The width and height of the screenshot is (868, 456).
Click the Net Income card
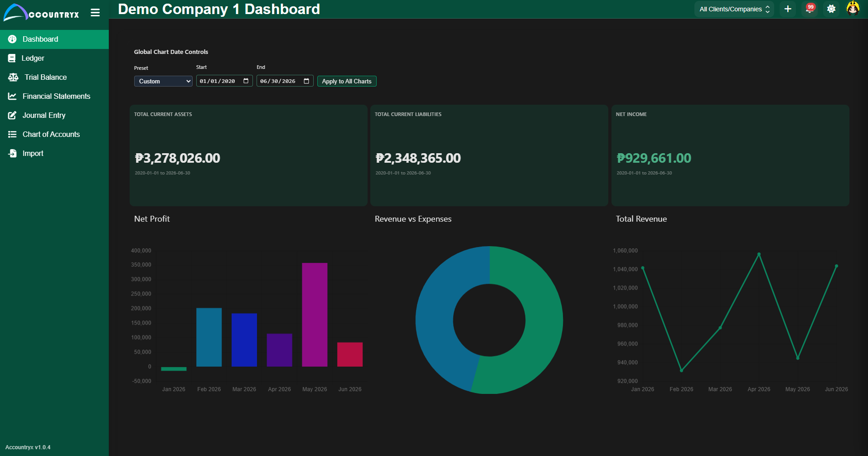(x=730, y=155)
